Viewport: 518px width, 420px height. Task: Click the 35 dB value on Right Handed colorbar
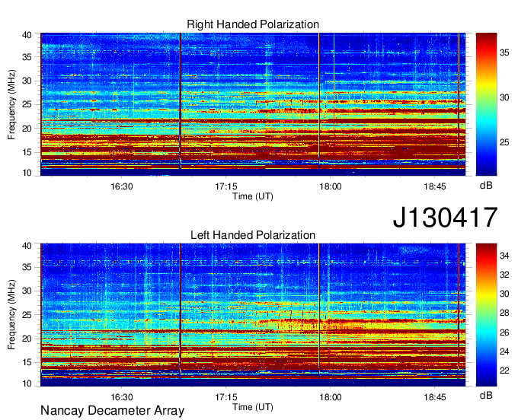(504, 52)
